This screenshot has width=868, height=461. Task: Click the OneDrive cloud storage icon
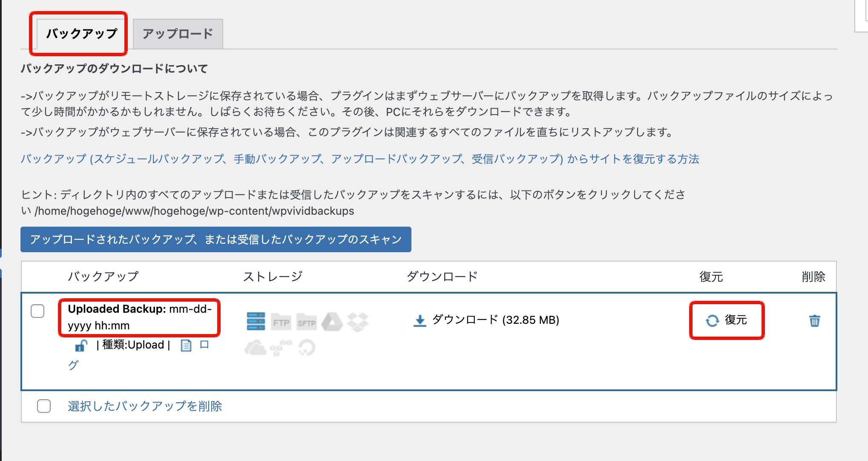pyautogui.click(x=256, y=348)
